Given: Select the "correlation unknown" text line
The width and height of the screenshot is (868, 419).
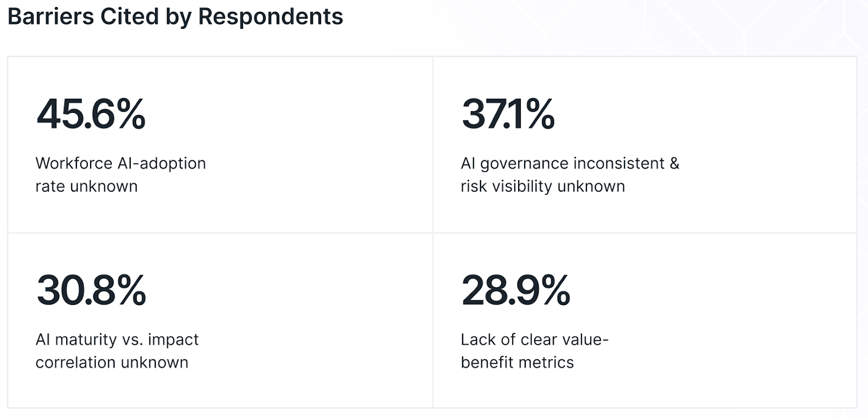Looking at the screenshot, I should [x=112, y=363].
